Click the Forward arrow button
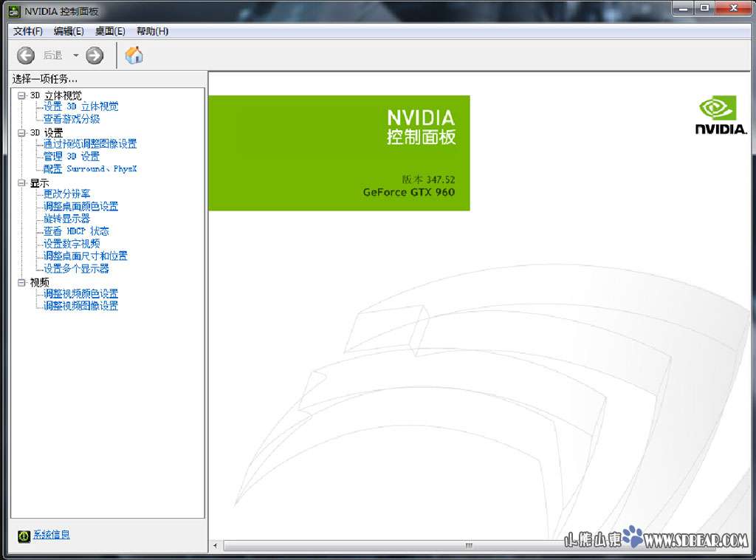The height and width of the screenshot is (560, 756). click(94, 55)
